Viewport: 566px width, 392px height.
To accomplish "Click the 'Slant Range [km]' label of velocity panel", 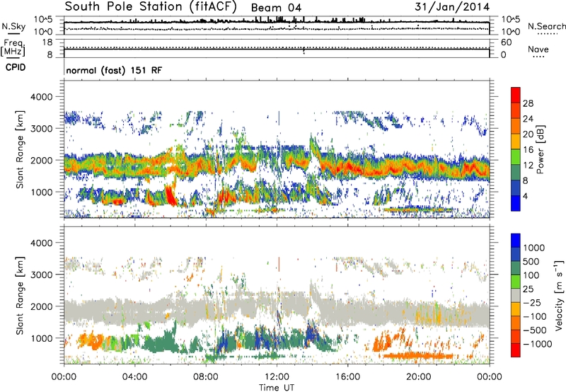I will (x=20, y=295).
